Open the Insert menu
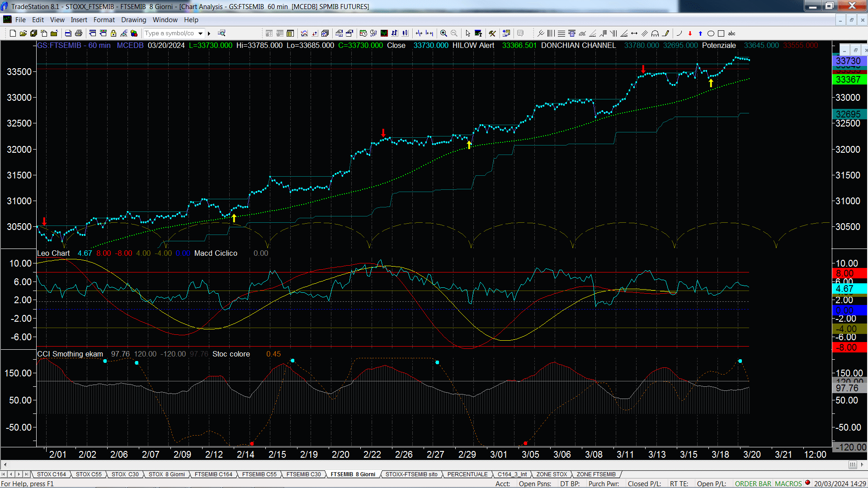Image resolution: width=868 pixels, height=488 pixels. 79,20
